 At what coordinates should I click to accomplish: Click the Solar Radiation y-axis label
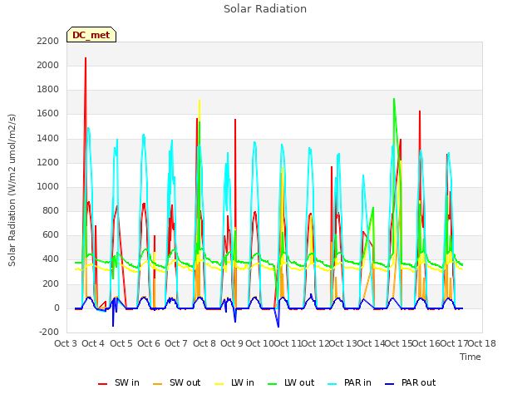pyautogui.click(x=12, y=190)
